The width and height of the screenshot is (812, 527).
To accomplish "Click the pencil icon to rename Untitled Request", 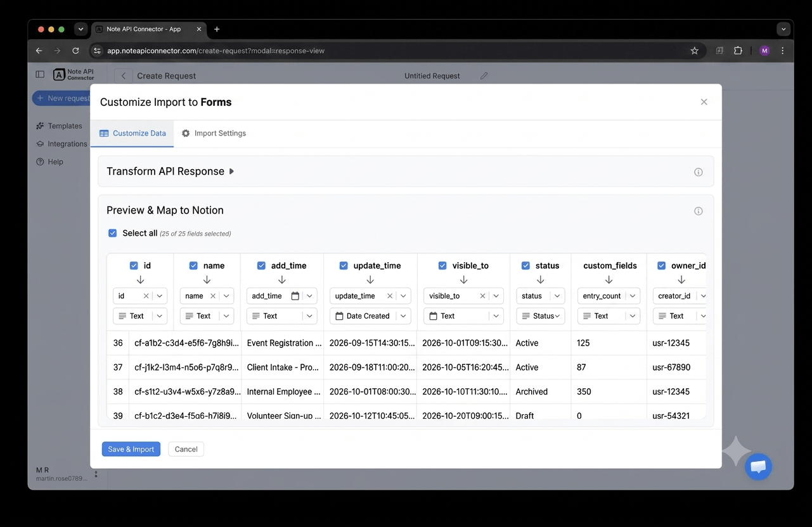I will pos(484,76).
